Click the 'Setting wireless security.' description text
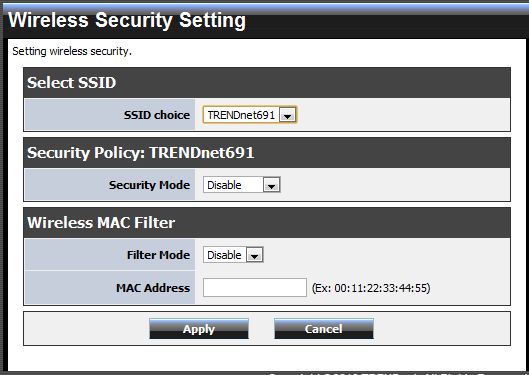This screenshot has width=529, height=375. coord(72,52)
